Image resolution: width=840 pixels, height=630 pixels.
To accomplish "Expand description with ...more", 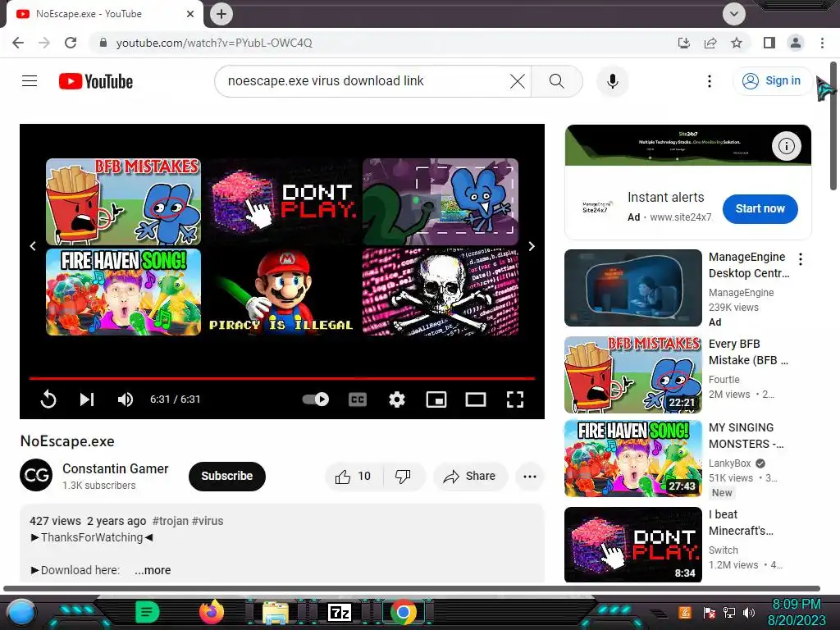I will pos(153,571).
